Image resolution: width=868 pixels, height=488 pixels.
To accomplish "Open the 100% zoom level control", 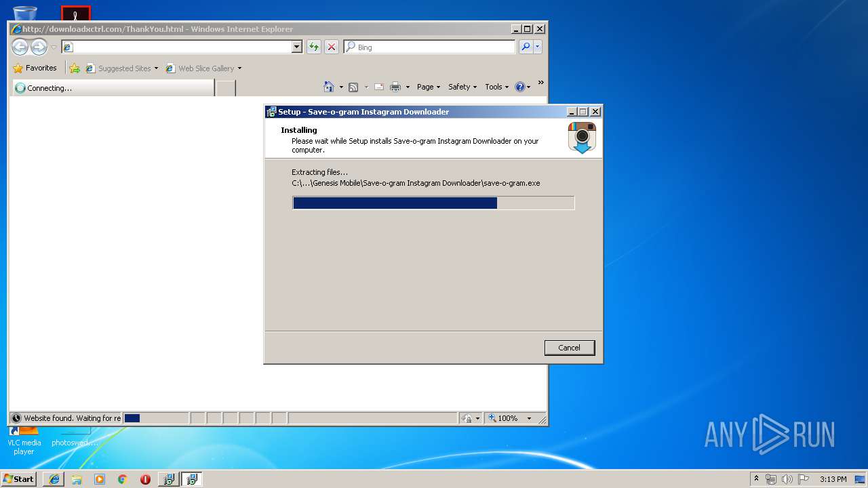I will pos(502,418).
